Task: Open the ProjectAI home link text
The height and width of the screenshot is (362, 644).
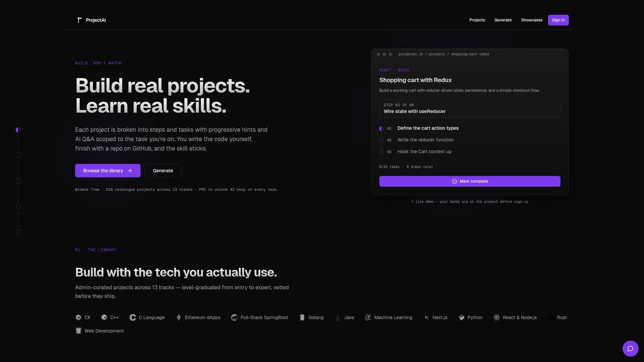Action: 96,20
